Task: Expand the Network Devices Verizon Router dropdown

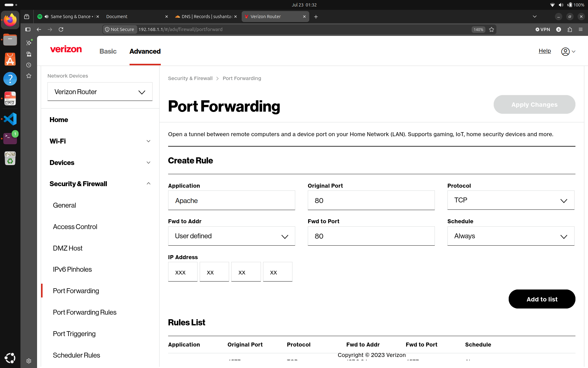Action: point(100,92)
